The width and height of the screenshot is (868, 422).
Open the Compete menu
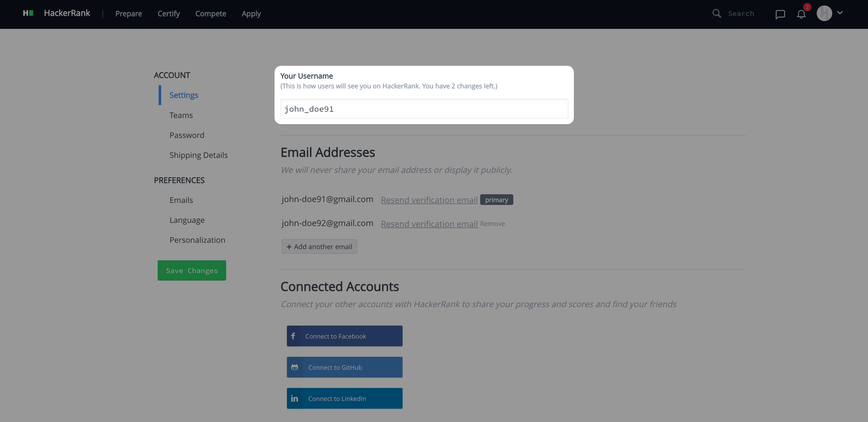point(211,14)
